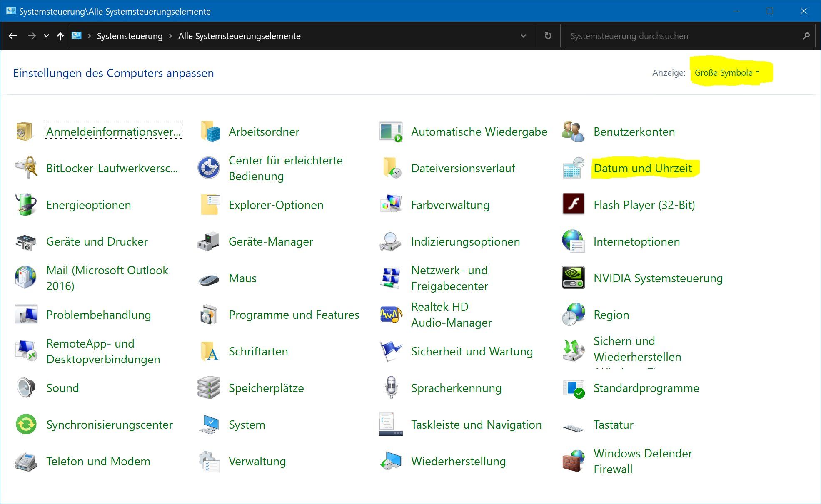Screen dimensions: 821x504
Task: Go up one level with up arrow
Action: click(x=60, y=36)
